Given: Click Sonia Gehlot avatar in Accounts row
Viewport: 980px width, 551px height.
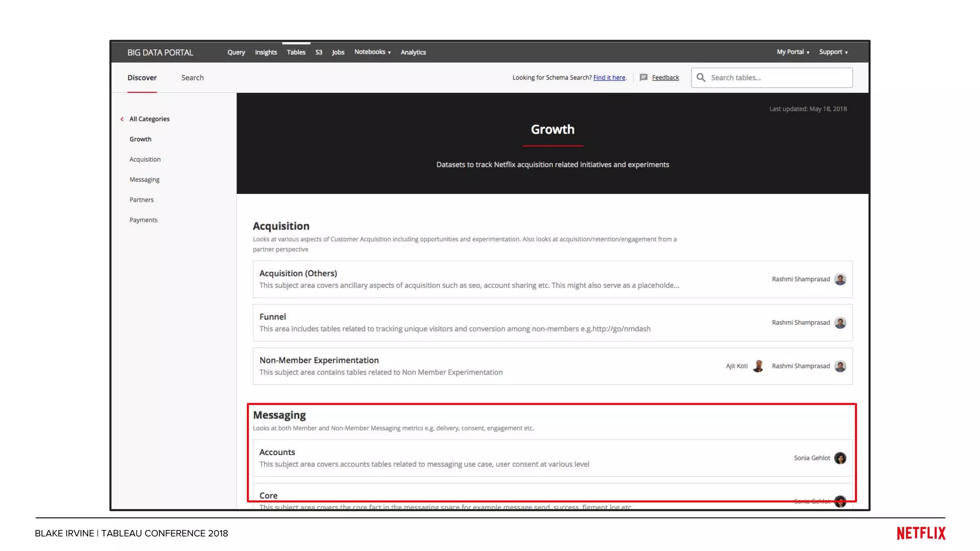Looking at the screenshot, I should [840, 458].
